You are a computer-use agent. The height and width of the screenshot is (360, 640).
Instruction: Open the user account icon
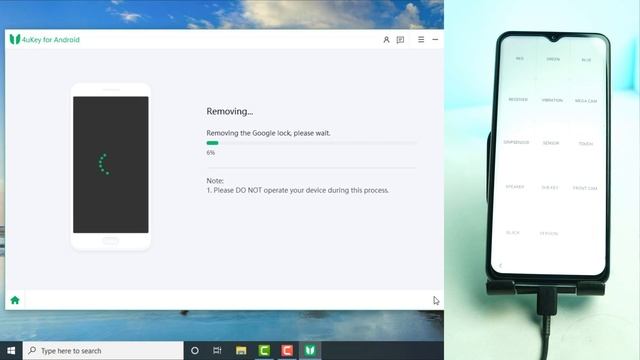click(x=386, y=40)
